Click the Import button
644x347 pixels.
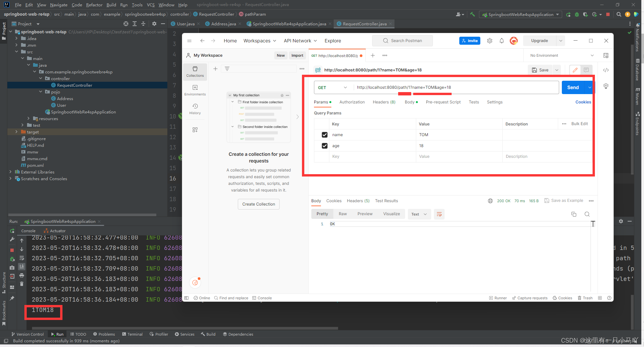pos(297,55)
